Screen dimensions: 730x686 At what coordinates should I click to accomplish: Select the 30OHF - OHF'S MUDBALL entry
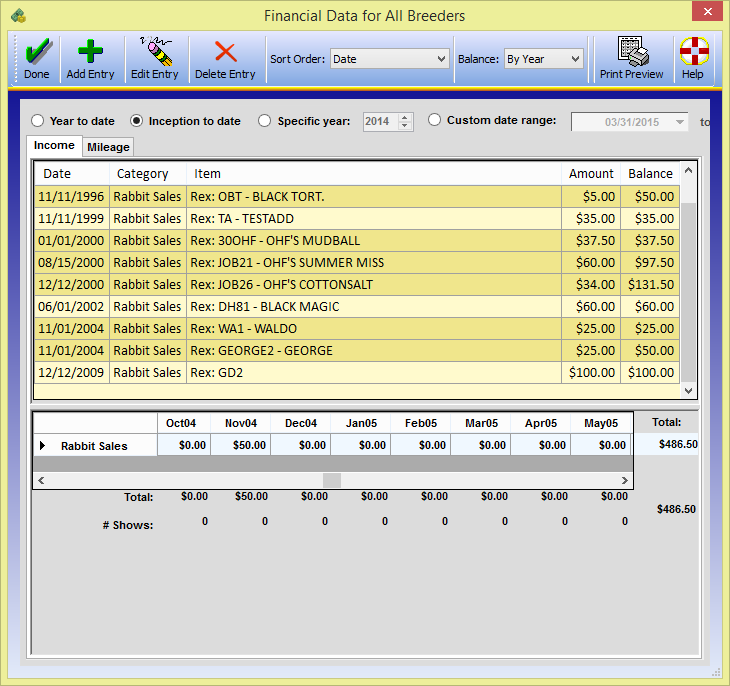357,240
